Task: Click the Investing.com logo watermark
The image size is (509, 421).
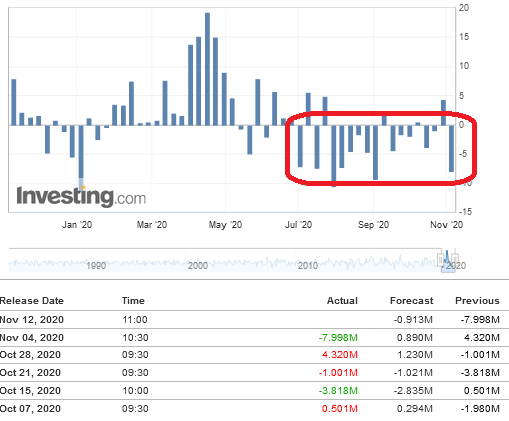Action: click(x=81, y=196)
